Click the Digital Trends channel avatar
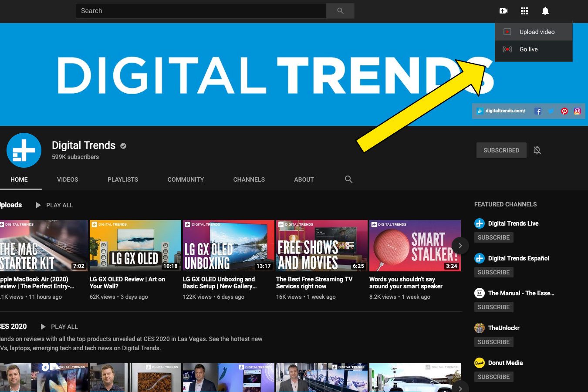Image resolution: width=588 pixels, height=392 pixels. coord(24,150)
